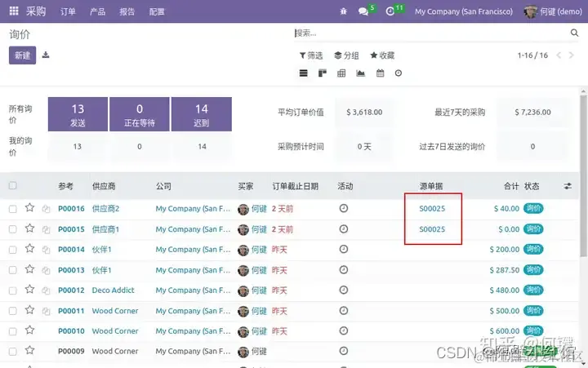Screen dimensions: 588x368
Task: Check the P00015 row checkbox
Action: click(13, 229)
